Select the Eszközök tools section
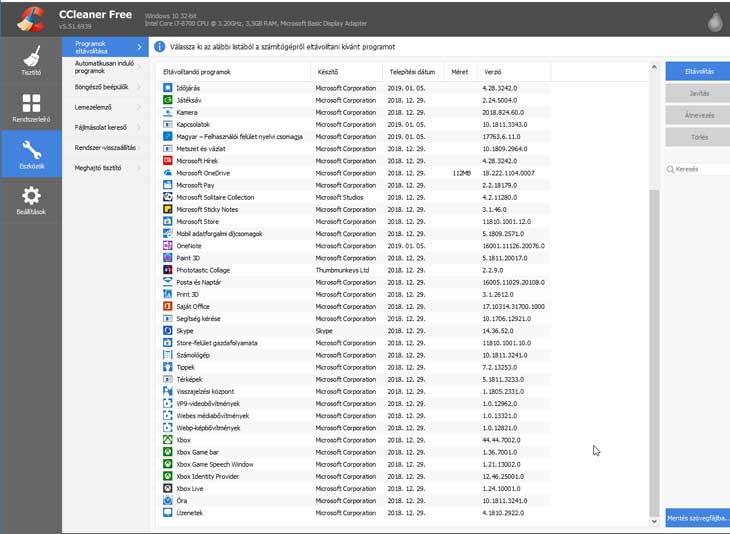730x534 pixels. [x=31, y=154]
